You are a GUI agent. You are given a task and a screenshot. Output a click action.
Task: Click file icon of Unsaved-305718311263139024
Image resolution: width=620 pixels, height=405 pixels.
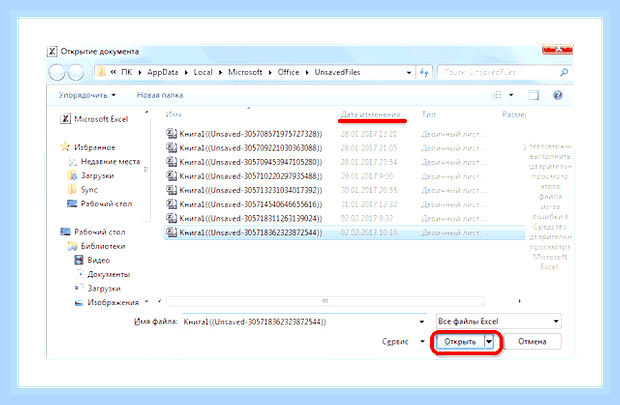(171, 218)
